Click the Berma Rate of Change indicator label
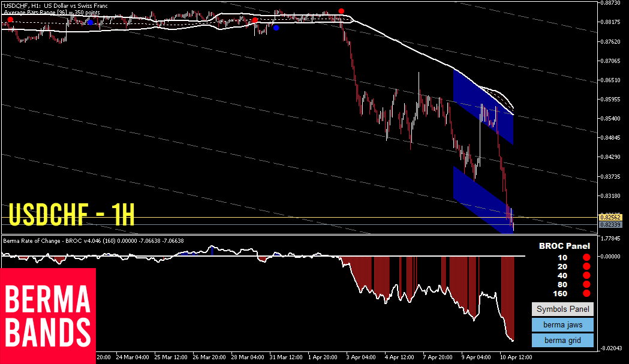 coord(94,241)
